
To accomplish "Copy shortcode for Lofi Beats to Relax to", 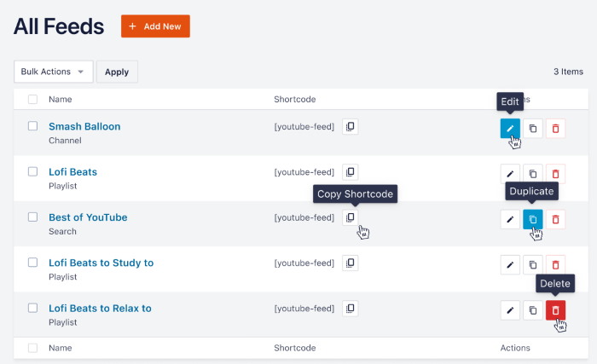I will [350, 309].
